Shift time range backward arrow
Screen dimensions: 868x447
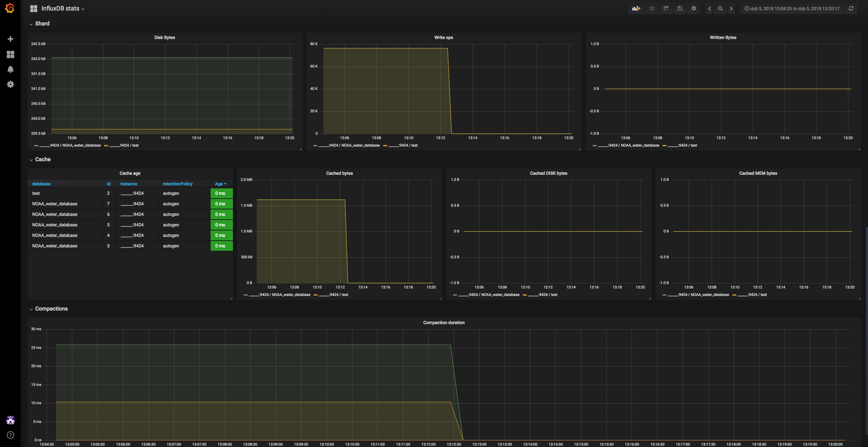(709, 8)
